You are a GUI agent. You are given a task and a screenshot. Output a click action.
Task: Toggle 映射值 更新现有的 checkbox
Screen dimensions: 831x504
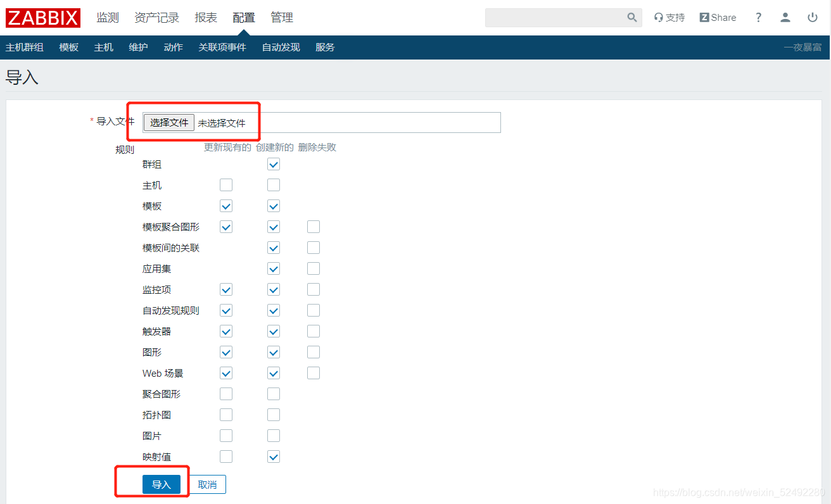pyautogui.click(x=226, y=457)
